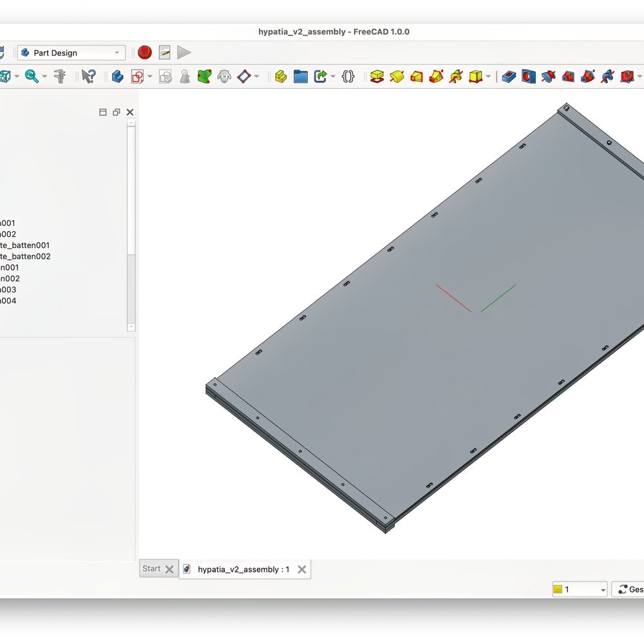Image resolution: width=644 pixels, height=644 pixels.
Task: Float the side panel with undock button
Action: pyautogui.click(x=116, y=112)
